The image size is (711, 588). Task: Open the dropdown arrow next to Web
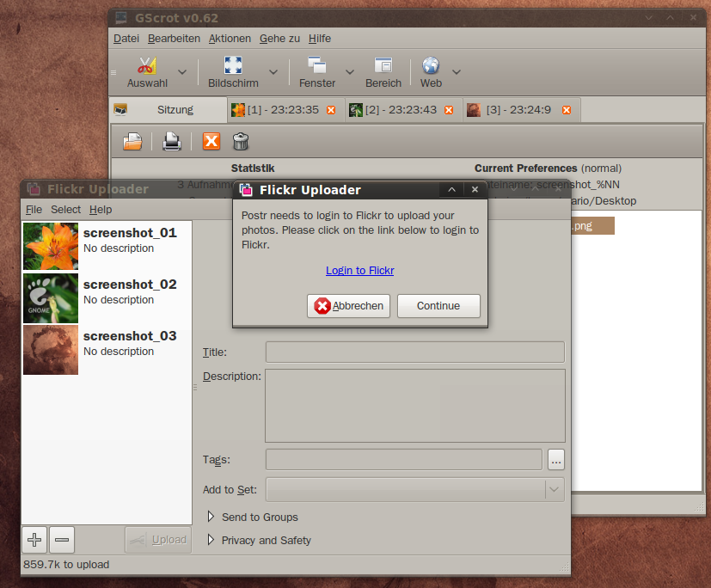coord(457,72)
